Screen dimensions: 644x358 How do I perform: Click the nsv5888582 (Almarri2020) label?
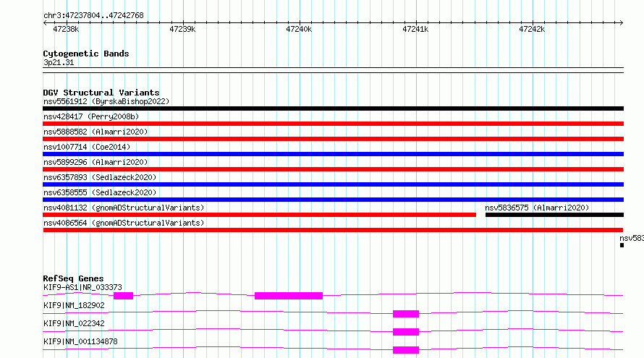[96, 132]
